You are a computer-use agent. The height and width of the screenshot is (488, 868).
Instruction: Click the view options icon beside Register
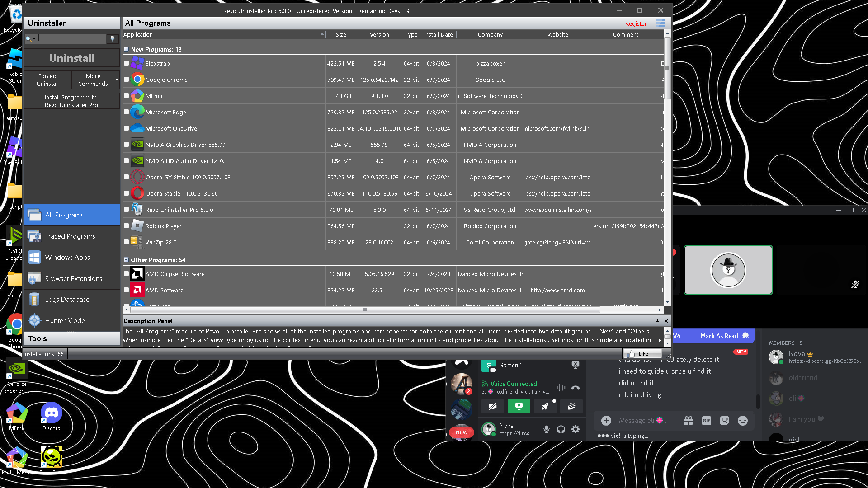point(660,23)
